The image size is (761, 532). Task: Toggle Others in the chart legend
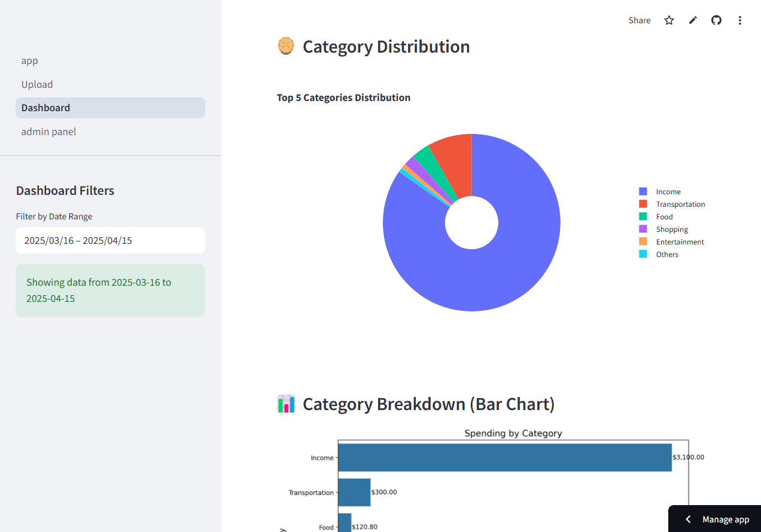click(667, 254)
